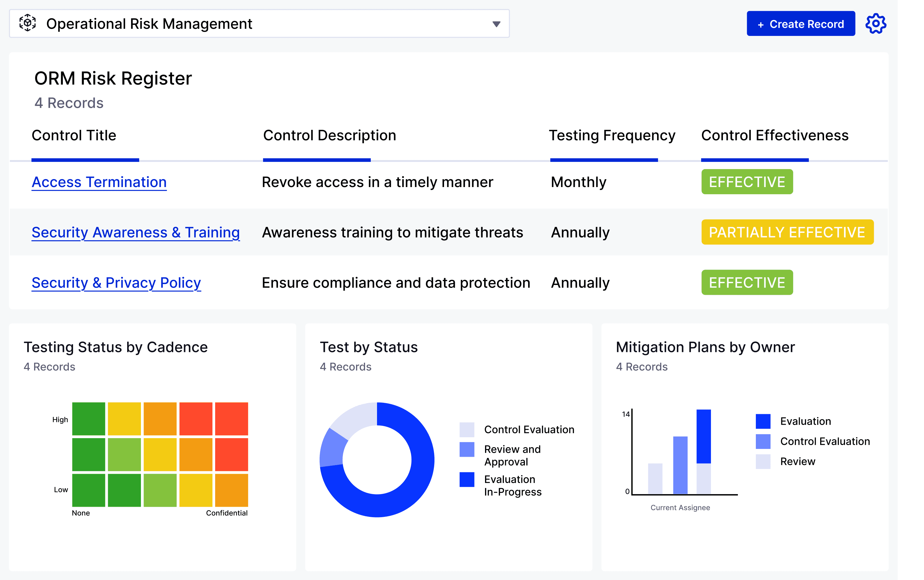Screen dimensions: 924x580
Task: Click the Control Effectiveness column header
Action: tap(775, 135)
